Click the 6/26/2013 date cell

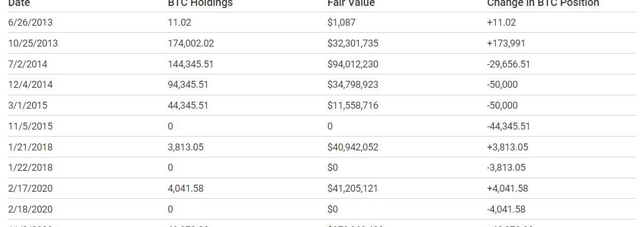pyautogui.click(x=30, y=22)
